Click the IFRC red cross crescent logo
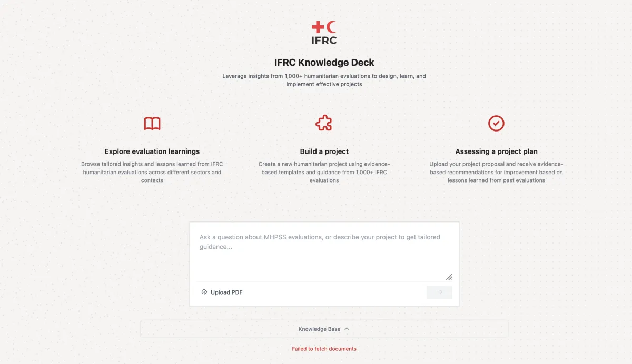632x364 pixels. coord(324,33)
